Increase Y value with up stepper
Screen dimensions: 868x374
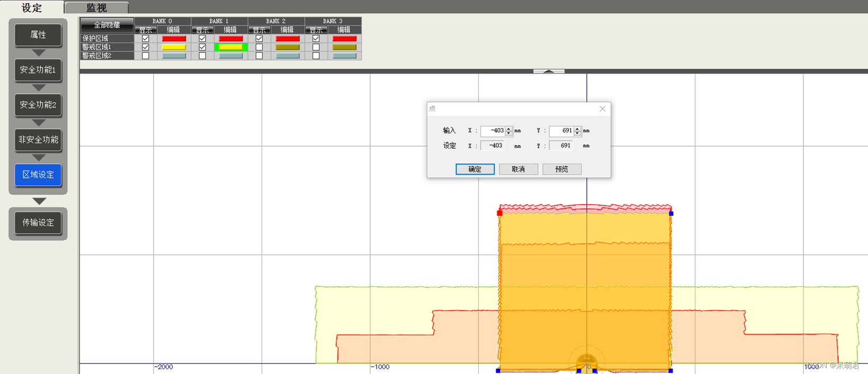[578, 129]
